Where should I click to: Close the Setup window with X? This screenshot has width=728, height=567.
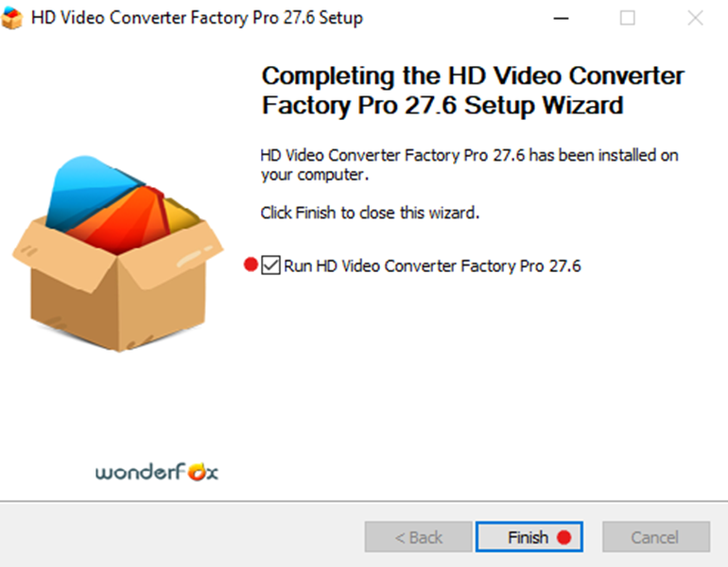[x=695, y=19]
